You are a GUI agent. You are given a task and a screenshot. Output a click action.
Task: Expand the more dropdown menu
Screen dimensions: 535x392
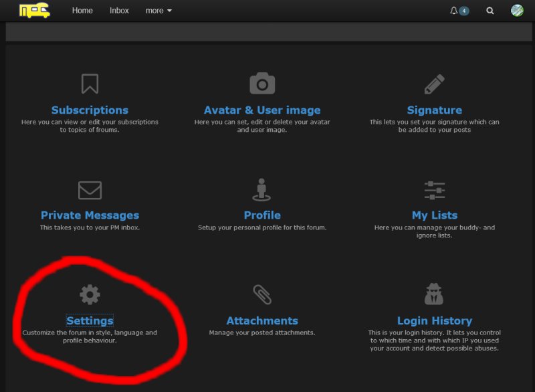pos(158,11)
